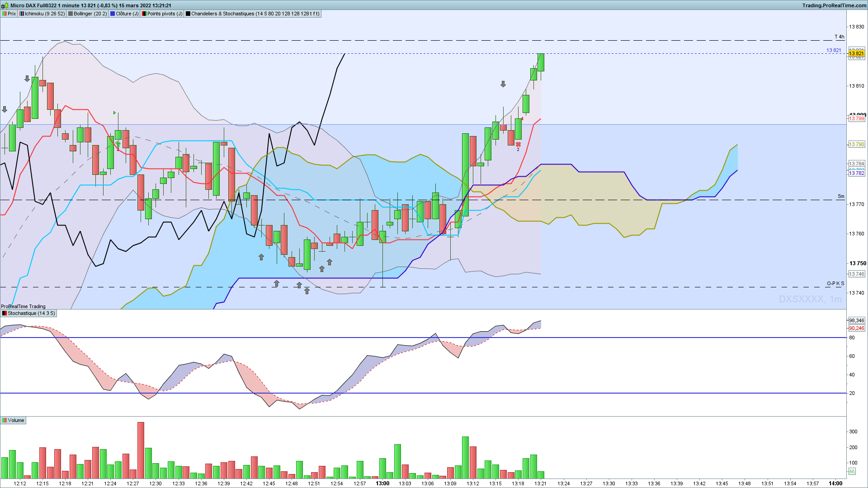The width and height of the screenshot is (868, 488).
Task: Click the 13 770 price axis label
Action: point(856,204)
